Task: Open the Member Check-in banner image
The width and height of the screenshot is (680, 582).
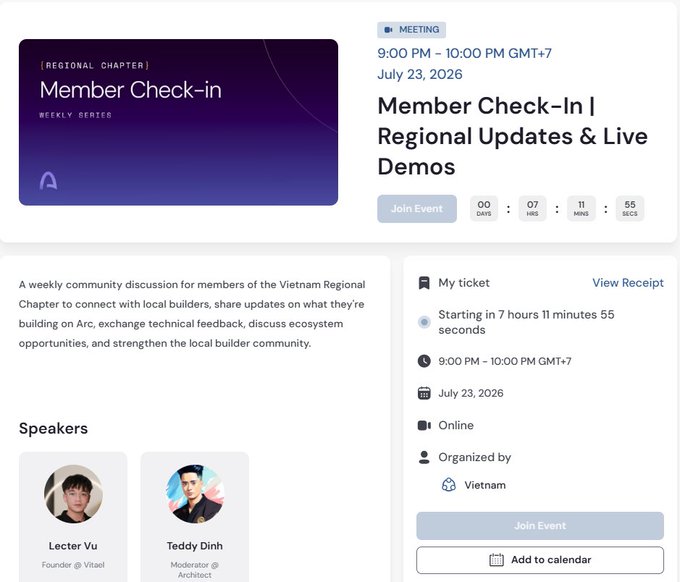Action: tap(178, 122)
